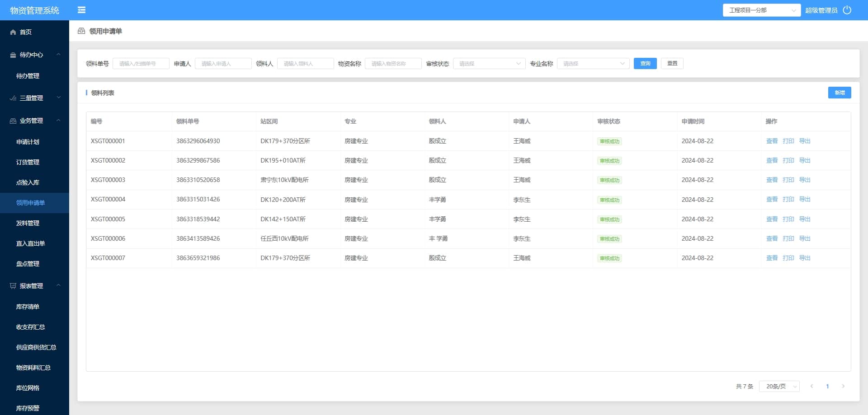868x415 pixels.
Task: Click the power logout icon
Action: click(847, 10)
